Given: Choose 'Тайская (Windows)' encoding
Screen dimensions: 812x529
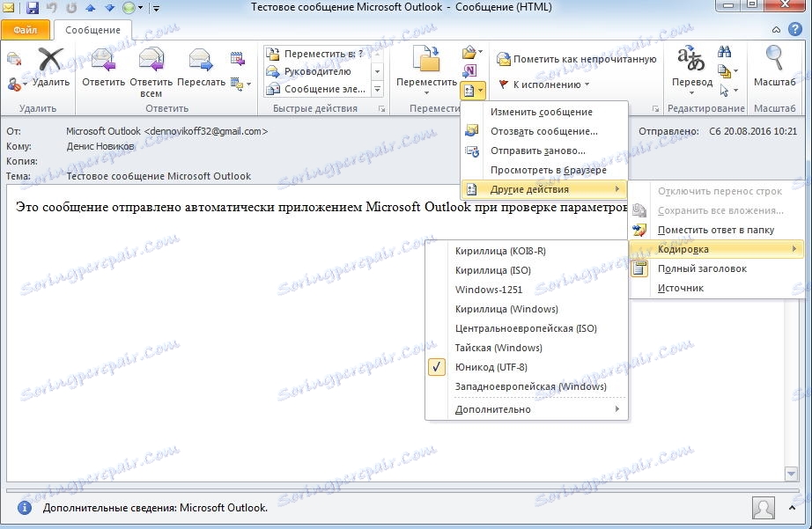Looking at the screenshot, I should tap(527, 348).
